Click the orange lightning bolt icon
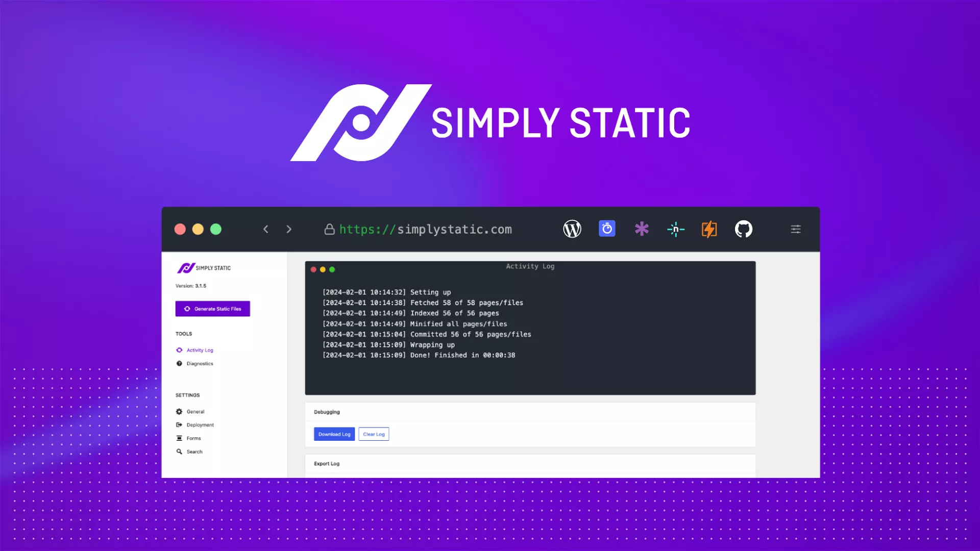The image size is (980, 551). pos(709,229)
